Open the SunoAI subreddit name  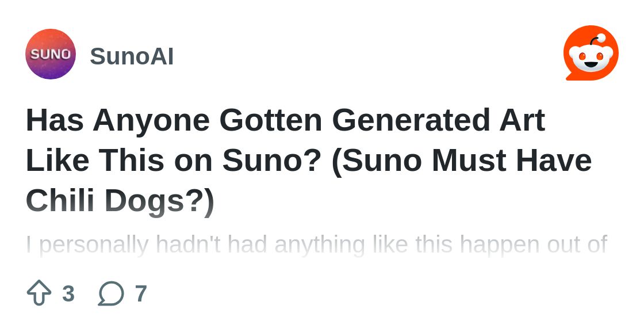(x=132, y=56)
